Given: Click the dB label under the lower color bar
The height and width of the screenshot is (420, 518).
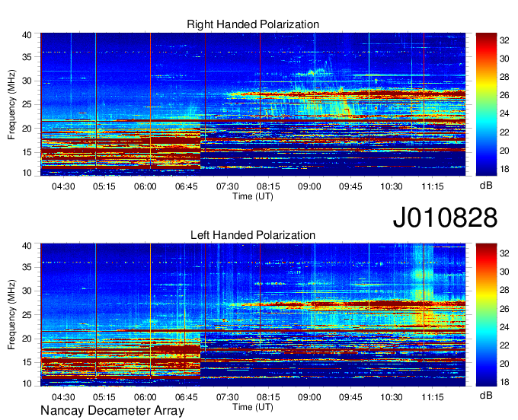Looking at the screenshot, I should (486, 395).
